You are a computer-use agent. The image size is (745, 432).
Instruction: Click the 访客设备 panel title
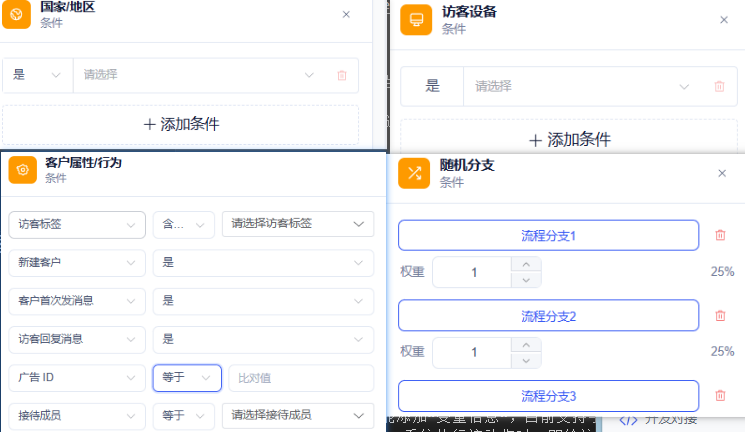pyautogui.click(x=469, y=12)
